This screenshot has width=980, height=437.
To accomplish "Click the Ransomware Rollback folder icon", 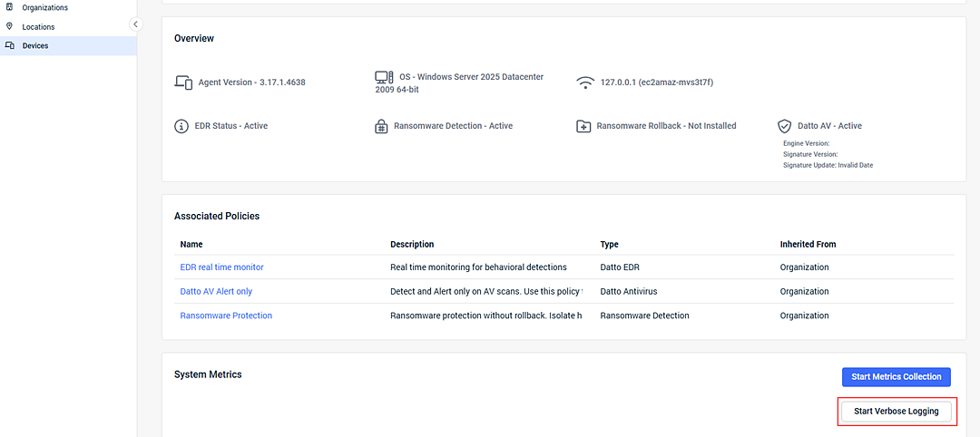I will click(x=583, y=126).
